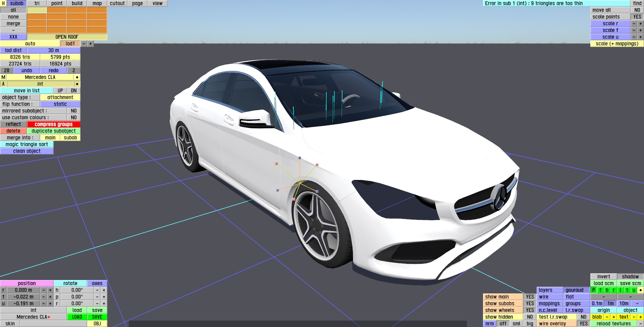The image size is (644, 327).
Task: Click the A button beside int
Action: point(3,84)
